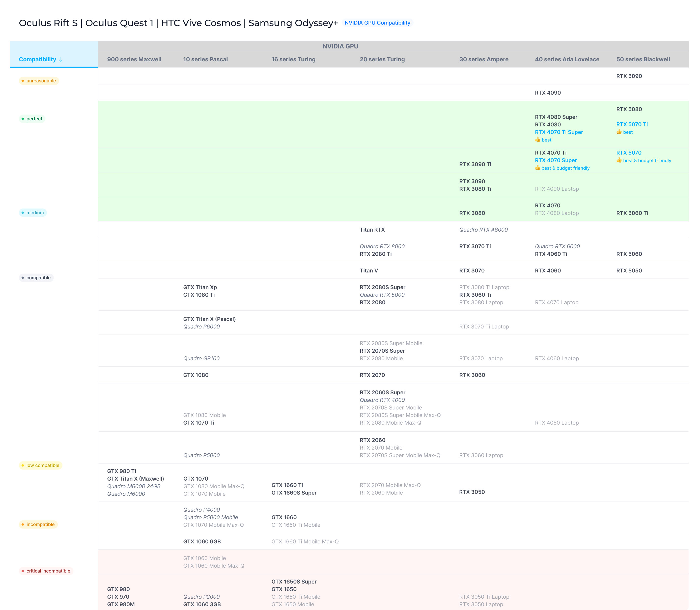This screenshot has height=610, width=700.
Task: Click the RTX 5060 Ti entry
Action: point(632,213)
